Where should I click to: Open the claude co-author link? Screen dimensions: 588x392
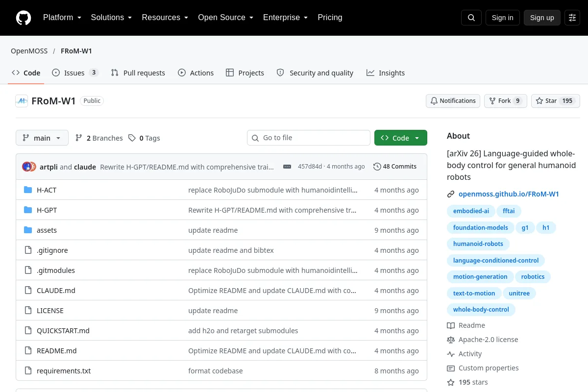click(85, 167)
